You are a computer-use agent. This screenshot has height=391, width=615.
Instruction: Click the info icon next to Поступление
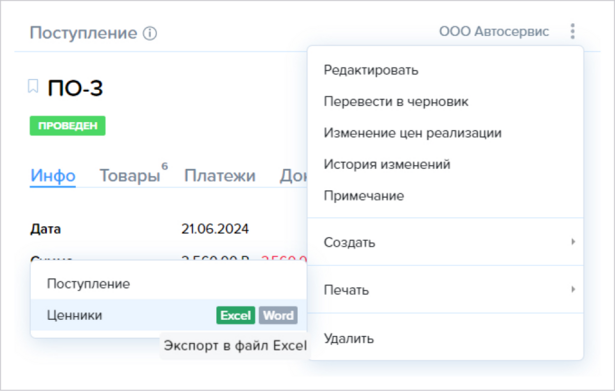[150, 33]
